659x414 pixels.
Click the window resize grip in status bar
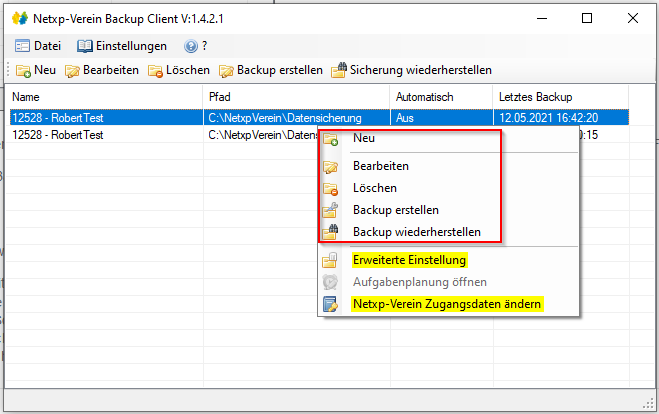click(648, 403)
